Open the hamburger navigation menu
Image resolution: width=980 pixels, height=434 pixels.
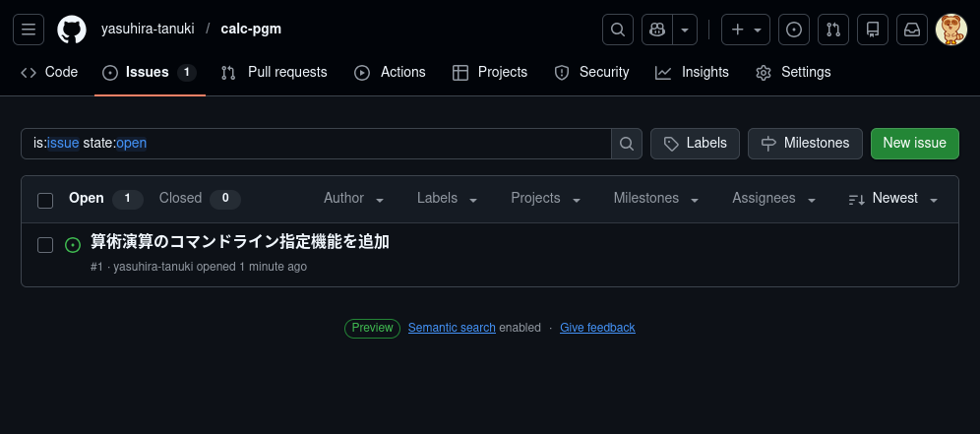[30, 30]
